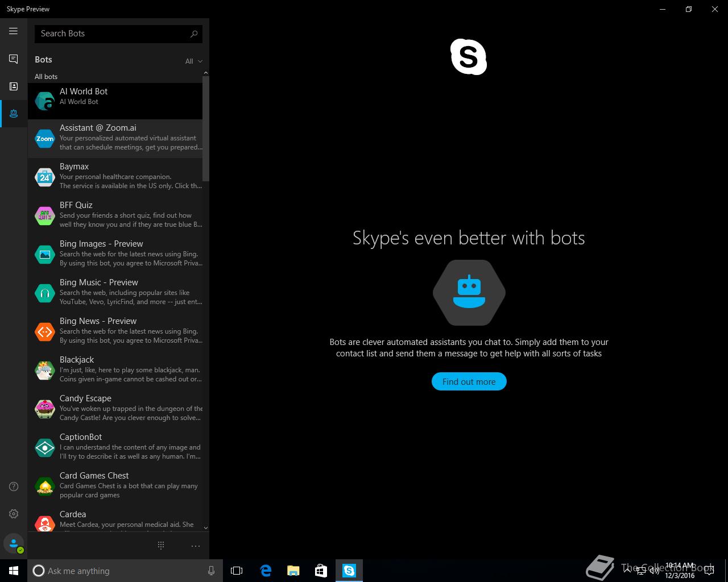Viewport: 728px width, 582px height.
Task: Open the dial pad icon
Action: (x=161, y=546)
